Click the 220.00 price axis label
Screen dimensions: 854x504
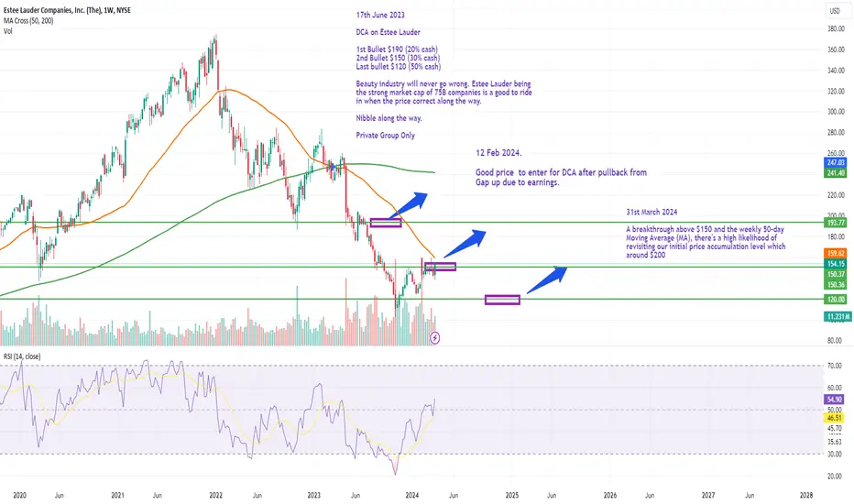tap(836, 195)
